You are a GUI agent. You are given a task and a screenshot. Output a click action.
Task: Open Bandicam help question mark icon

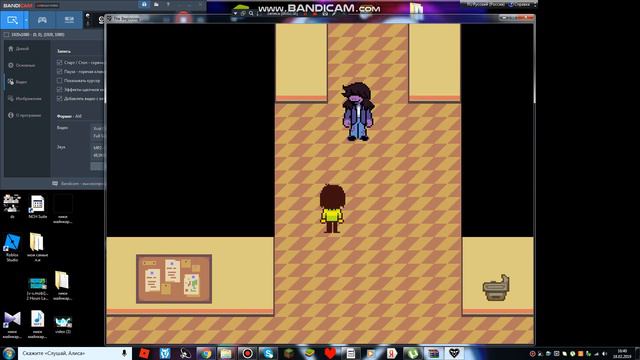[168, 4]
